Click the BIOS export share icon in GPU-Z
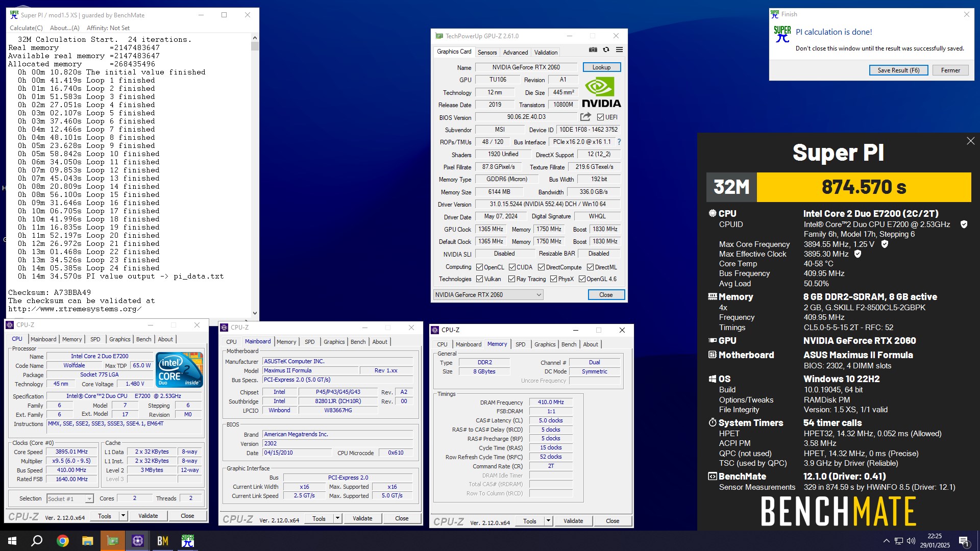Image resolution: width=980 pixels, height=551 pixels. 585,117
